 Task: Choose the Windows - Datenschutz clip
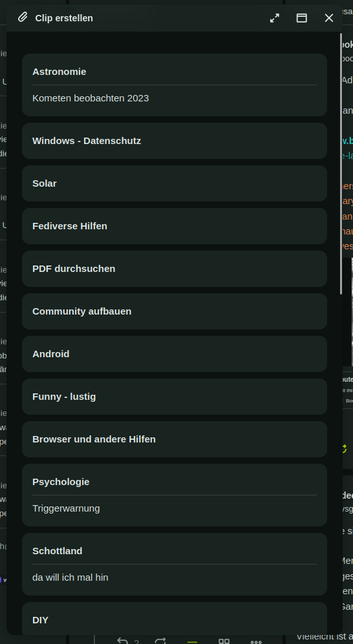click(175, 141)
